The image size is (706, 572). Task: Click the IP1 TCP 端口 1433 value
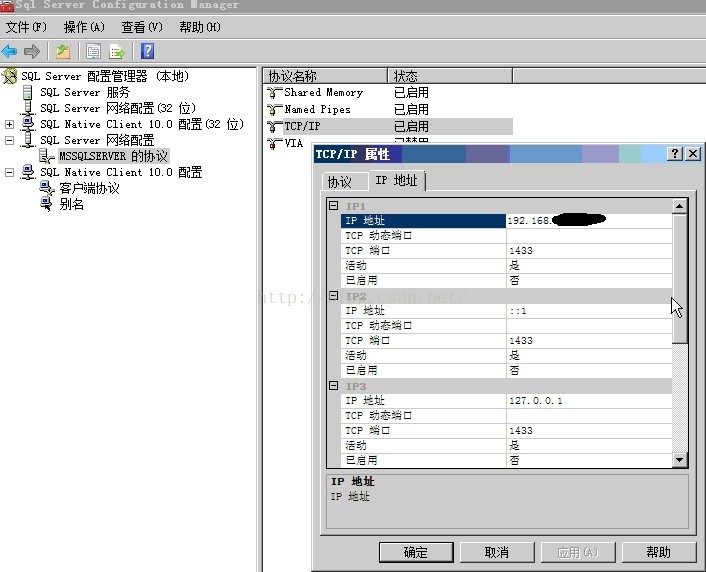click(589, 251)
